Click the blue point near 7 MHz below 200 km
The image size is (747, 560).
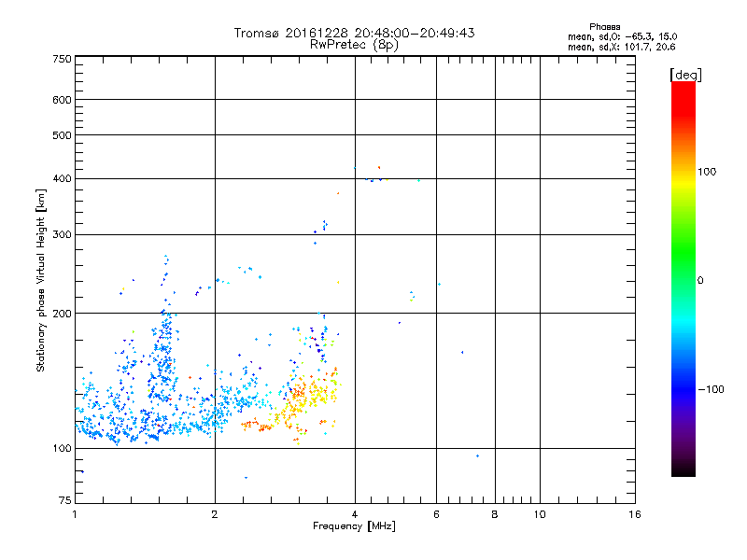[462, 353]
